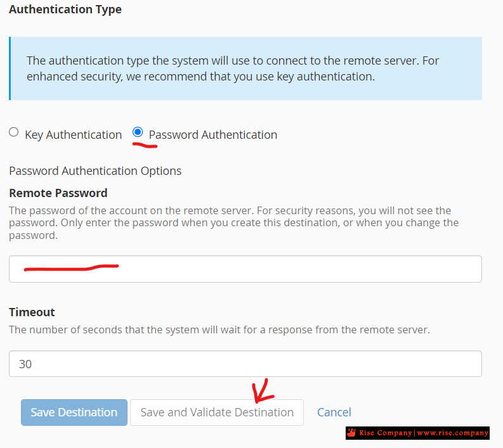
Task: Click the Remote Password field label
Action: click(x=58, y=193)
